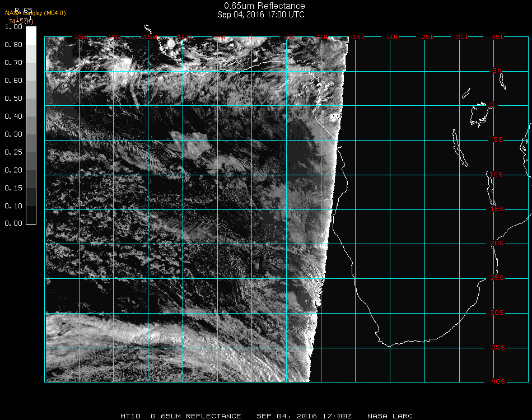Click the 20S latitude label

(x=497, y=244)
